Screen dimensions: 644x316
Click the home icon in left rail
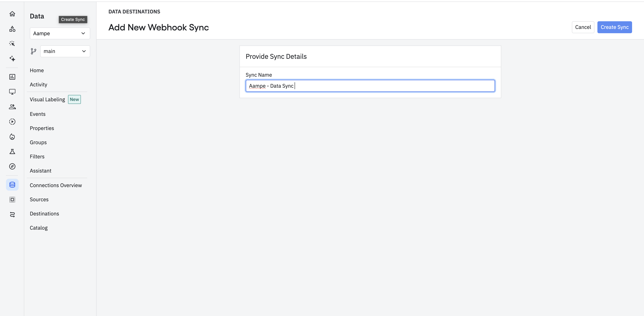[x=12, y=14]
